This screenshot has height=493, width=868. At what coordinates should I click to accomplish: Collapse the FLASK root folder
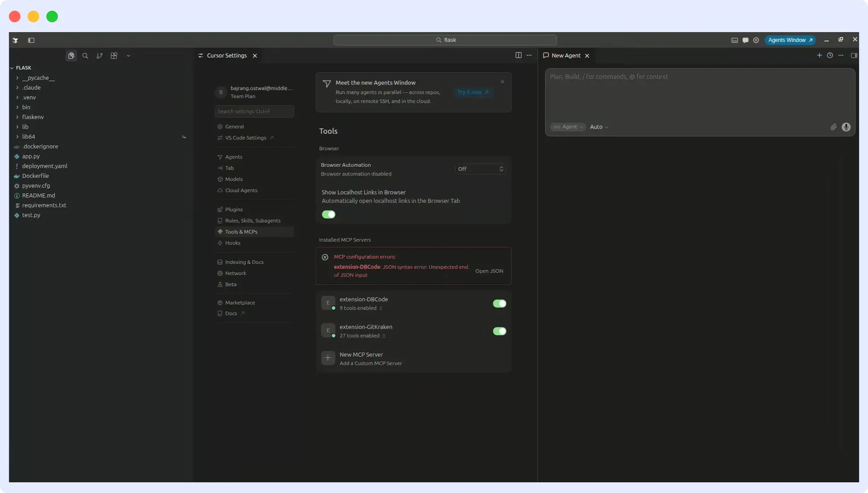pos(101,68)
